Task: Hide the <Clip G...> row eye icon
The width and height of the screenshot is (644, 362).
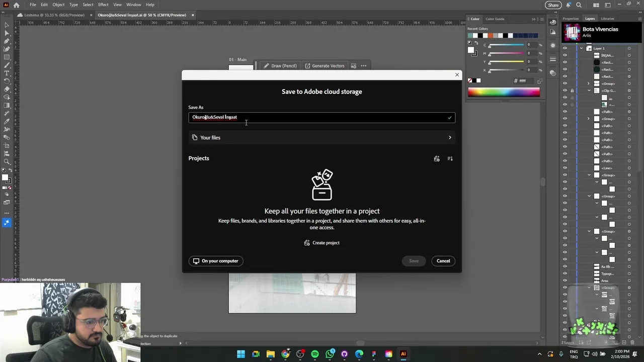Action: (x=565, y=90)
